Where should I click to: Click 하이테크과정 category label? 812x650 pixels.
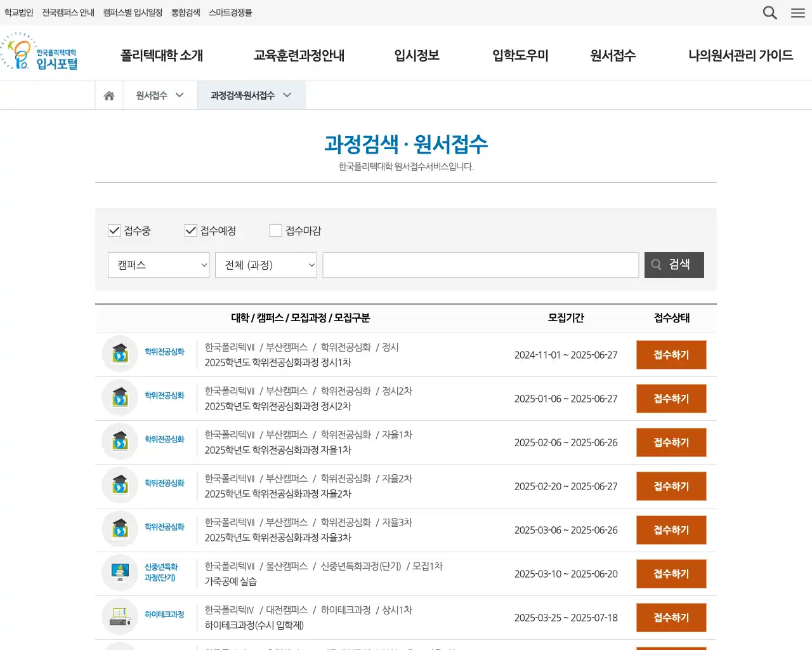(164, 614)
